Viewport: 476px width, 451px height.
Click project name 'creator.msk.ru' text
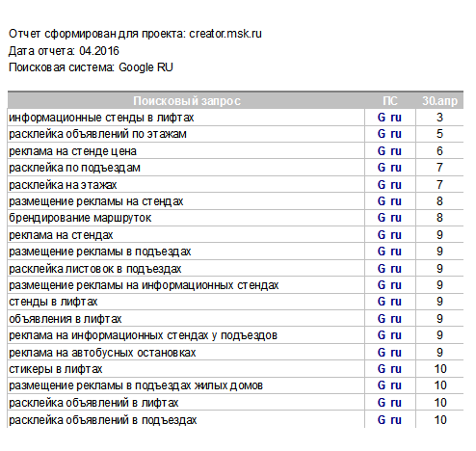[x=225, y=34]
